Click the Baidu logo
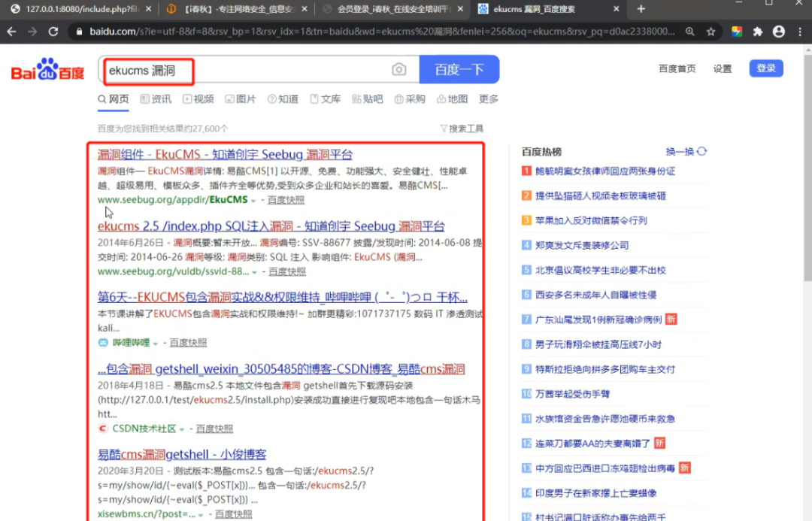The width and height of the screenshot is (812, 521). click(47, 69)
